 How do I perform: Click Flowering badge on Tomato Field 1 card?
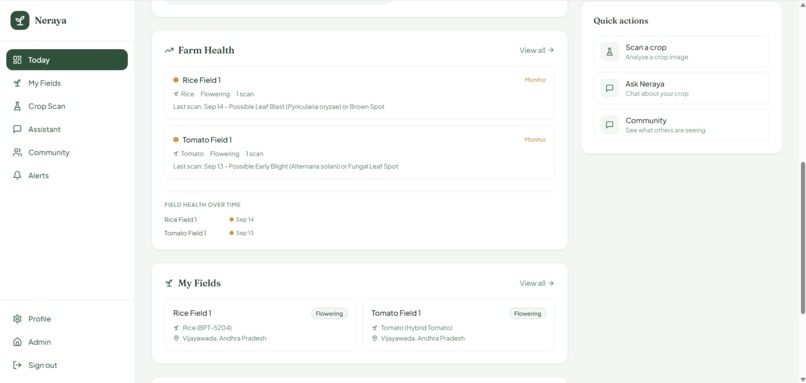pyautogui.click(x=527, y=314)
